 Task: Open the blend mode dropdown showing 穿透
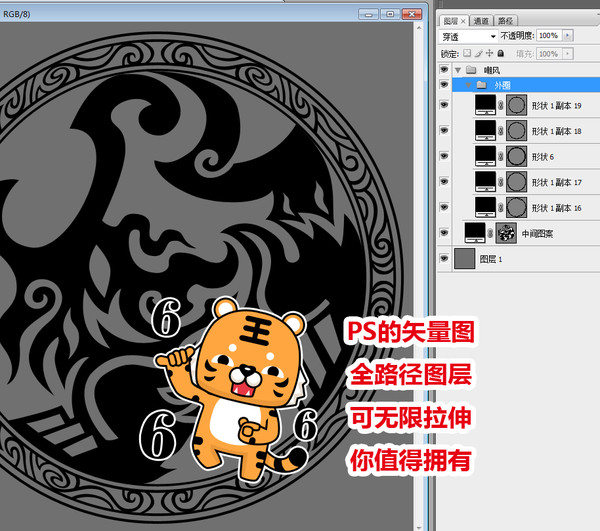pos(468,36)
